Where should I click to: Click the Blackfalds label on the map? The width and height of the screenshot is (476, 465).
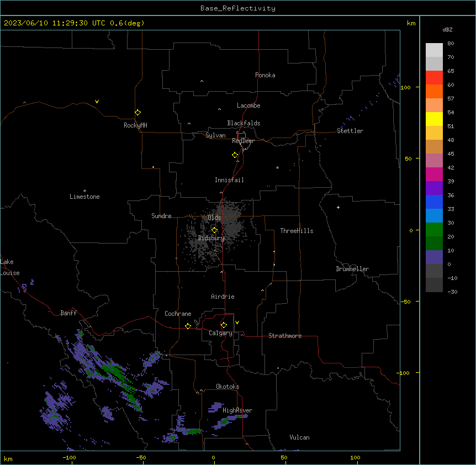244,123
